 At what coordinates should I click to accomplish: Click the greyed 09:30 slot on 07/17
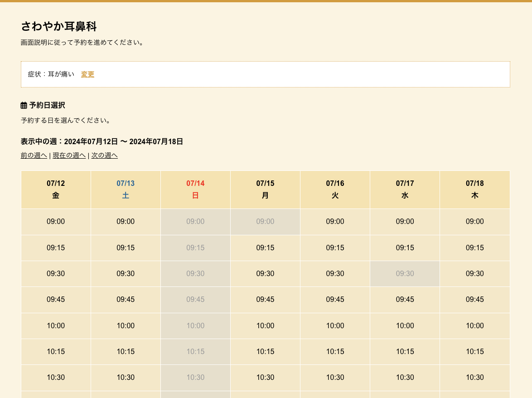tap(405, 273)
